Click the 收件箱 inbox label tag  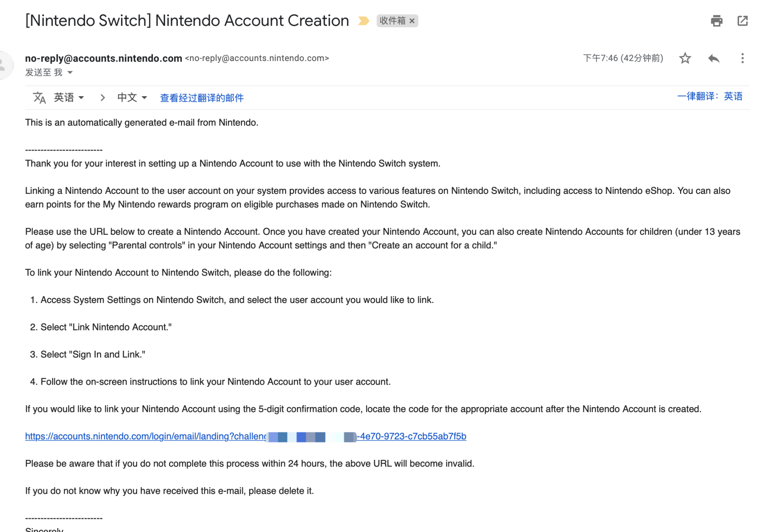(392, 21)
